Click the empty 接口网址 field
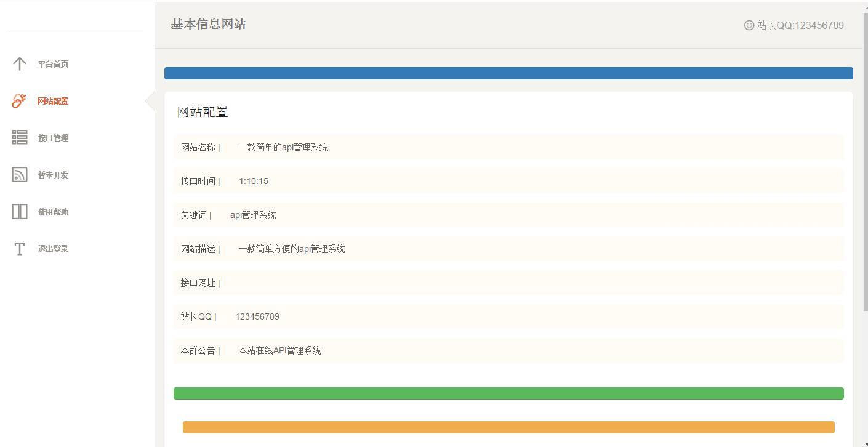The image size is (868, 447). (508, 283)
